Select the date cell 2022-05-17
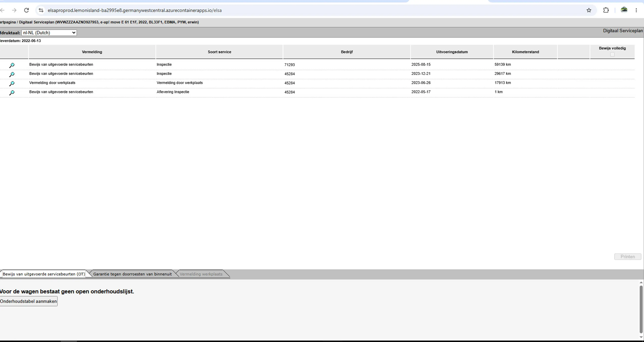644x342 pixels. click(x=421, y=92)
